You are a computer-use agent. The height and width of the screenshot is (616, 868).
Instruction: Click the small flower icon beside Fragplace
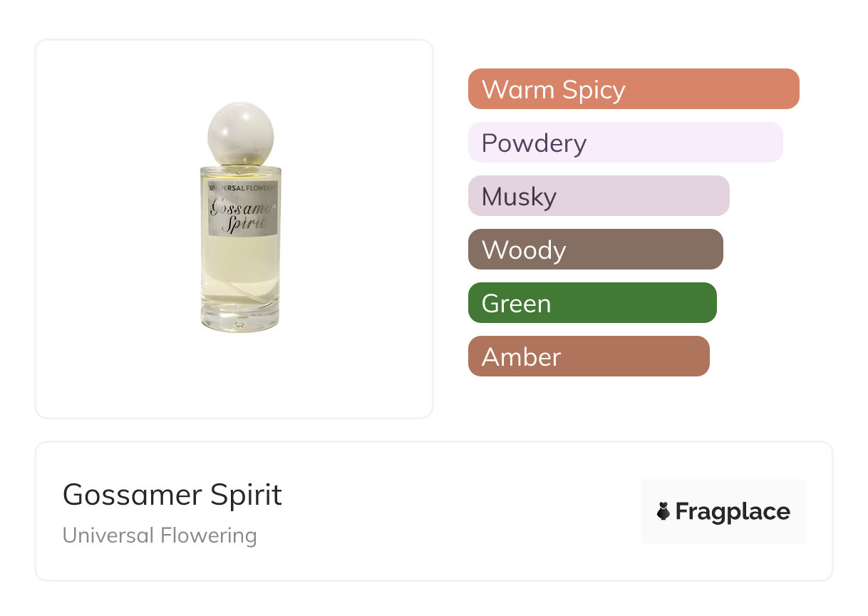tap(663, 511)
